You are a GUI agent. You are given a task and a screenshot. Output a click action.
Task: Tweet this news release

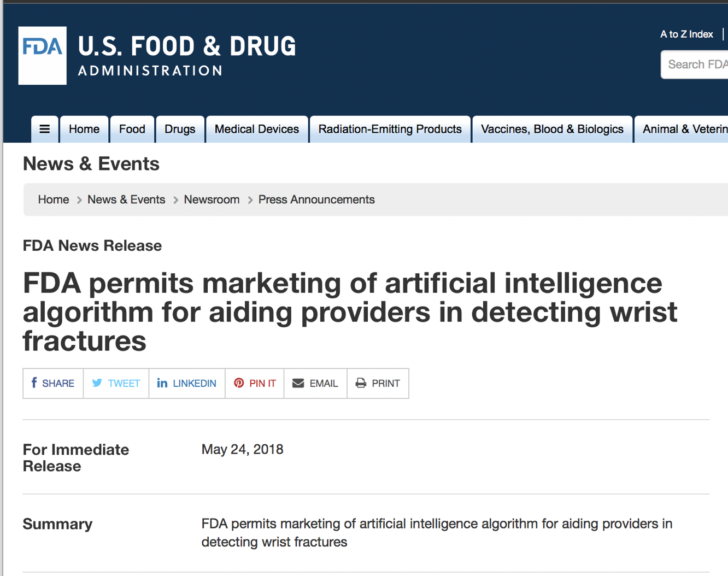[x=116, y=383]
